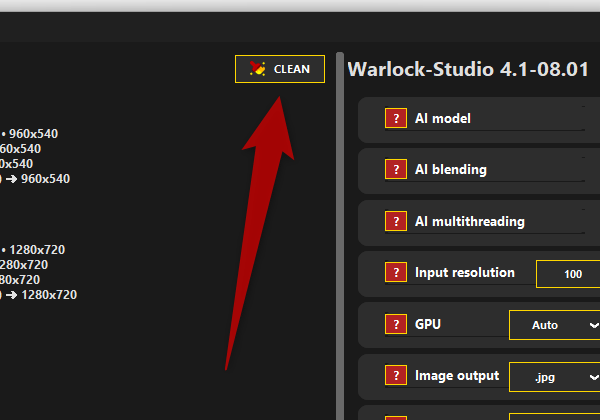Click the AI blending question mark icon
This screenshot has width=600, height=420.
pos(396,170)
